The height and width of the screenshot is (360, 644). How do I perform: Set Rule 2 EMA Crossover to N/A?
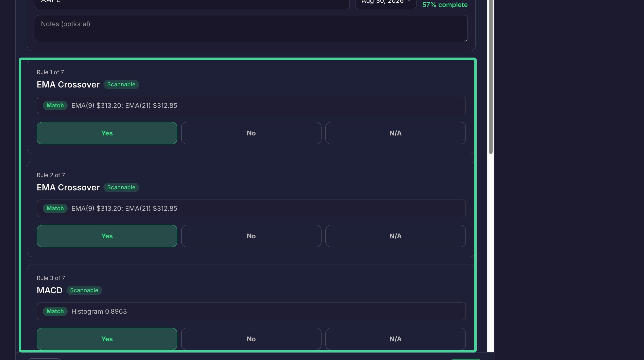pos(395,236)
